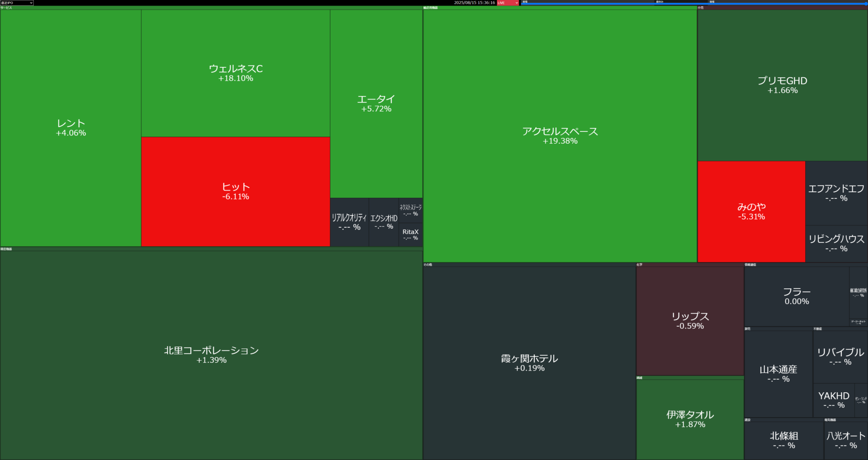Select the エフアンドエフ tile
The image size is (868, 460).
click(x=836, y=193)
